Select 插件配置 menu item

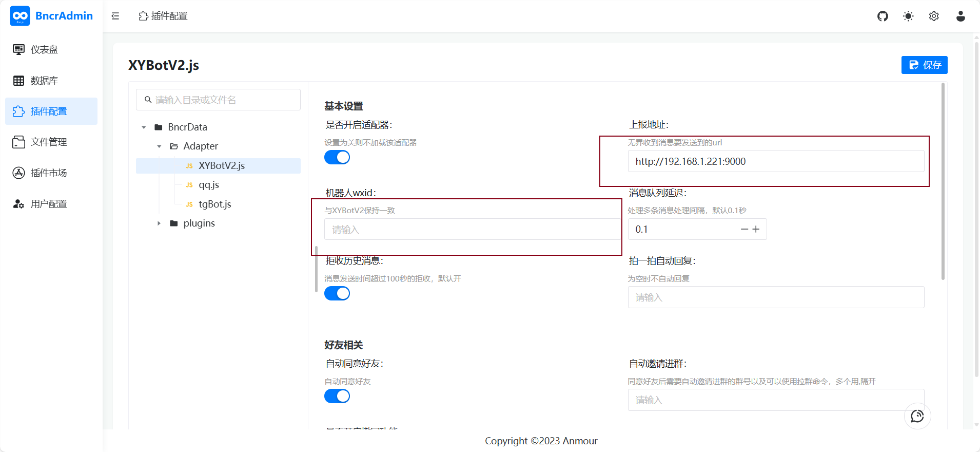pyautogui.click(x=51, y=111)
